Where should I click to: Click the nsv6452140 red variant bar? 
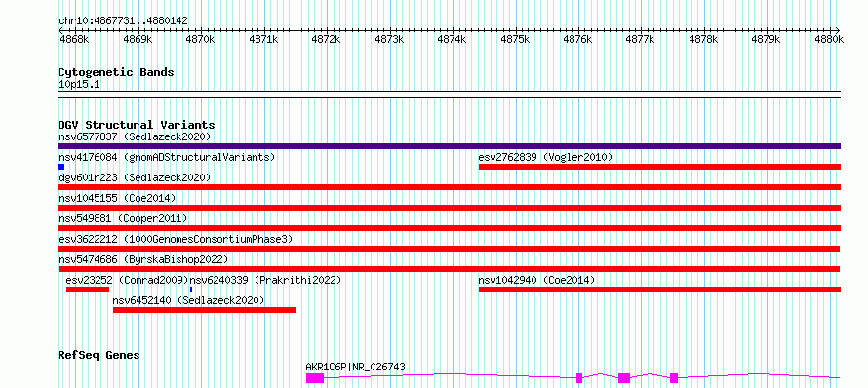click(x=205, y=310)
